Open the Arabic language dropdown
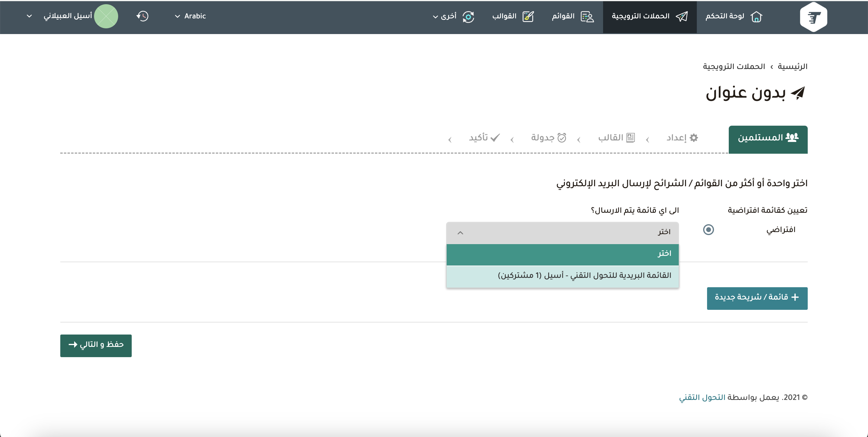 pos(190,16)
